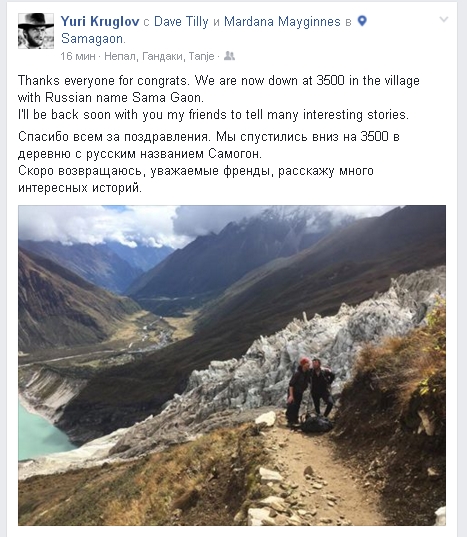Click the two hikers in the photo
Screen dimensions: 467x537
point(311,393)
